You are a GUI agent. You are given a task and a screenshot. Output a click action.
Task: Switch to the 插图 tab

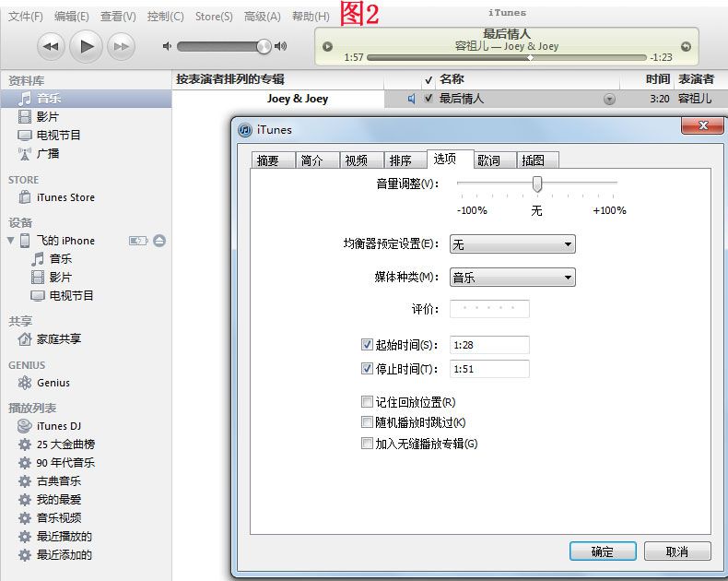pos(537,160)
